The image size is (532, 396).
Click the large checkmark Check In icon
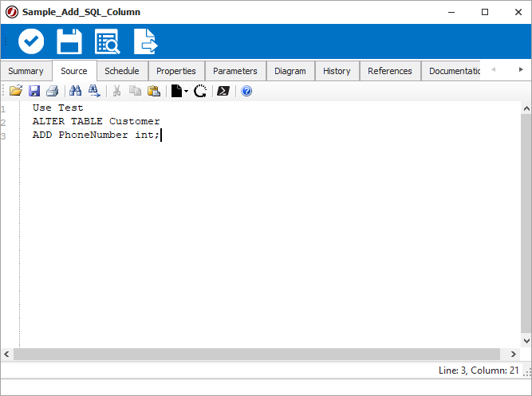tap(31, 41)
